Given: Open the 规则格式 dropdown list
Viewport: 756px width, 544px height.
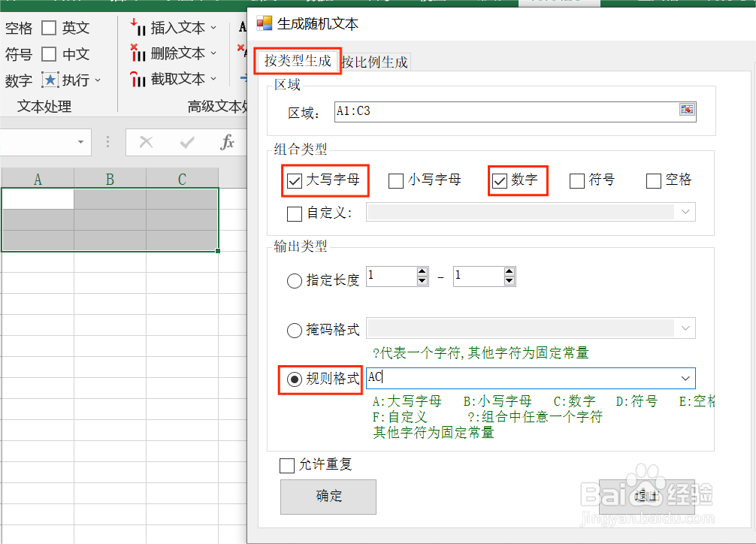Looking at the screenshot, I should pyautogui.click(x=685, y=378).
